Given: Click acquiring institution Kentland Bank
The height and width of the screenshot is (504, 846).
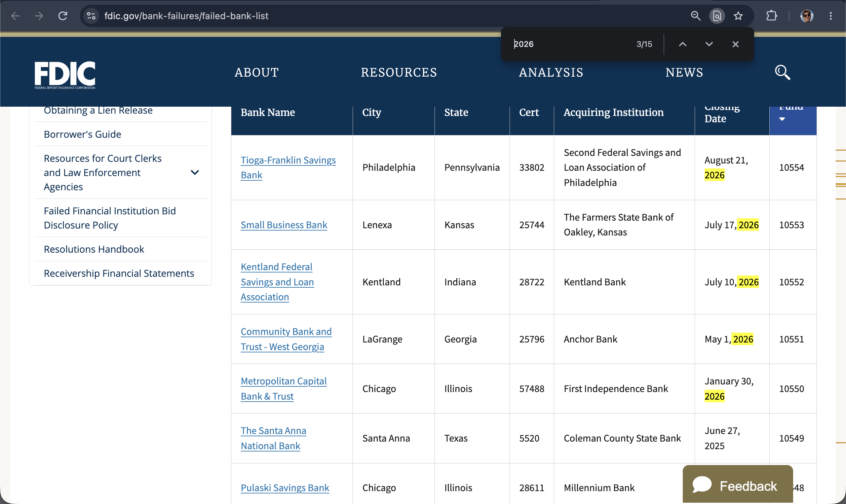Looking at the screenshot, I should pyautogui.click(x=595, y=282).
